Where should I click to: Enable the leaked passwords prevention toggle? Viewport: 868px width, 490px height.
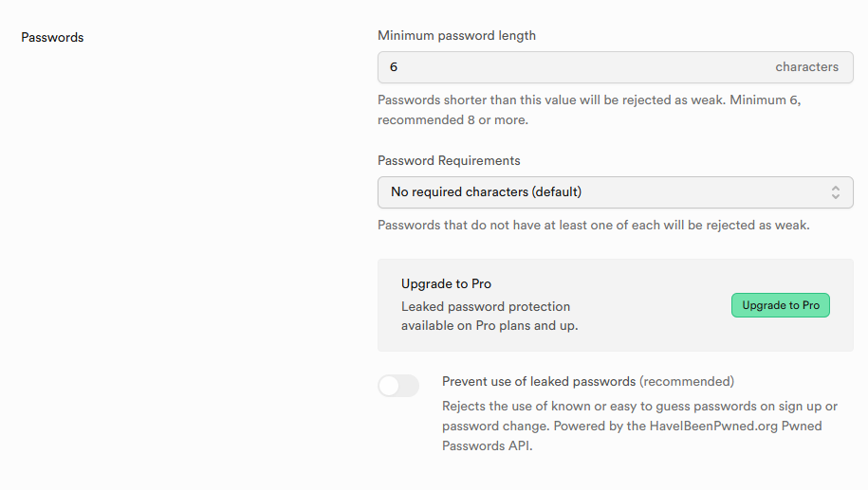pyautogui.click(x=398, y=386)
